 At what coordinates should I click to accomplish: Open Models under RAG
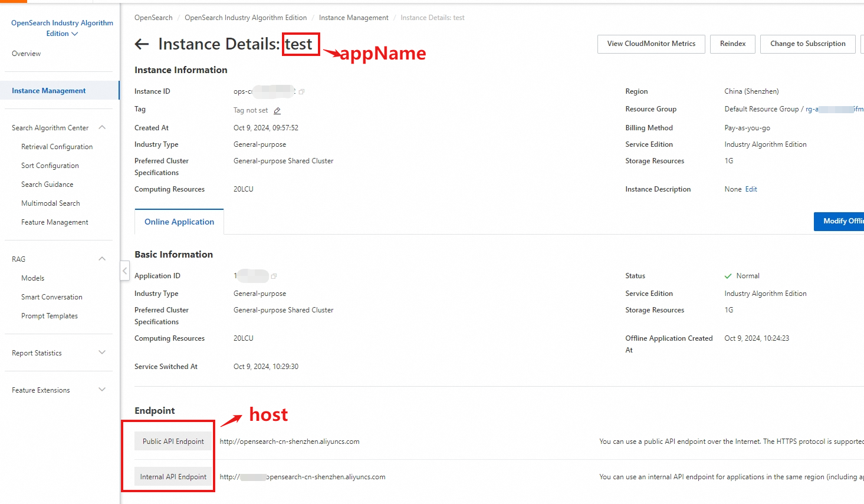pos(33,278)
